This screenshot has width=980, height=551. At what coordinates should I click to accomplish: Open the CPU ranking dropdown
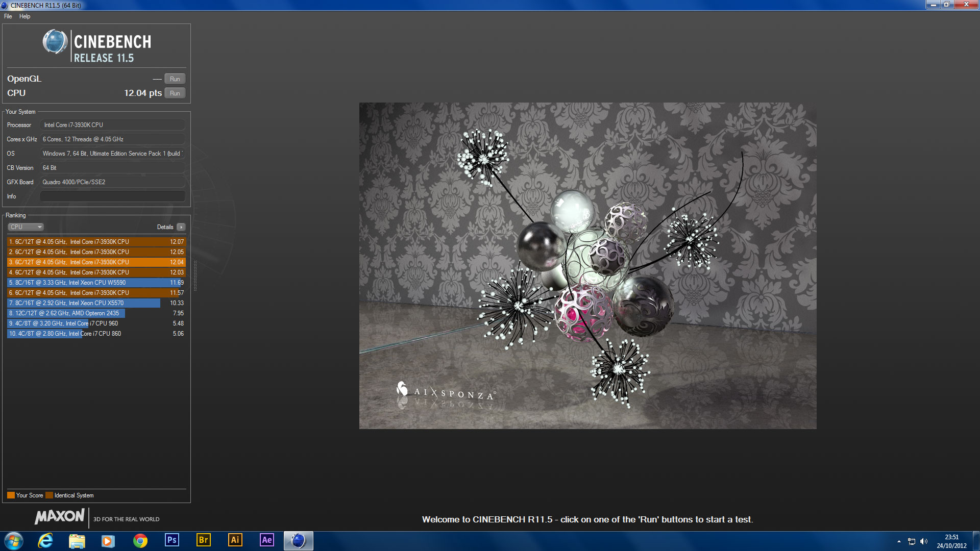click(x=26, y=227)
